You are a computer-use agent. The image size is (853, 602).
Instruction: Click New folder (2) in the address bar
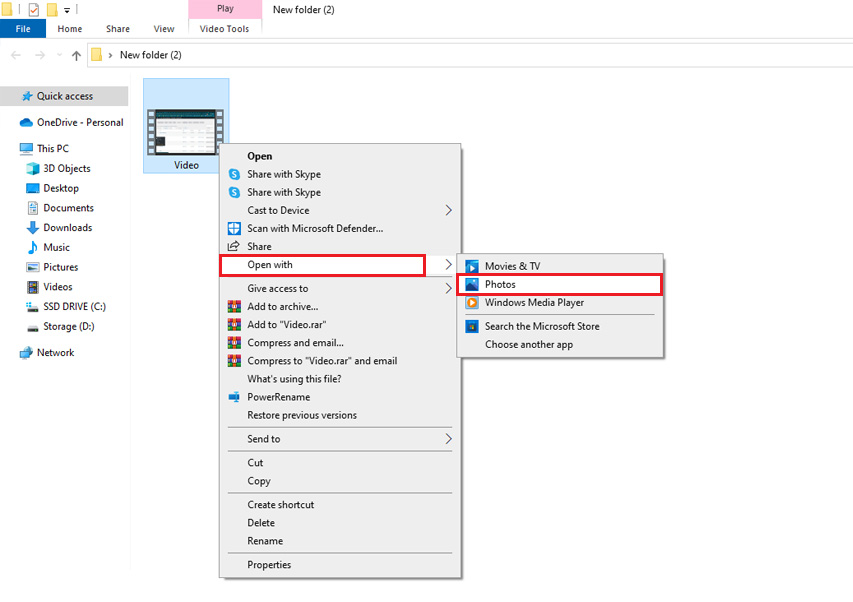click(151, 55)
